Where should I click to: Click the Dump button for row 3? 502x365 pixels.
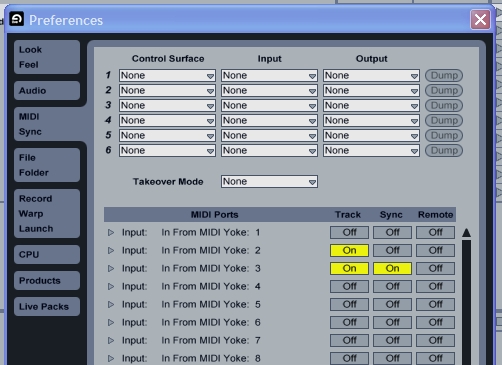(x=444, y=106)
